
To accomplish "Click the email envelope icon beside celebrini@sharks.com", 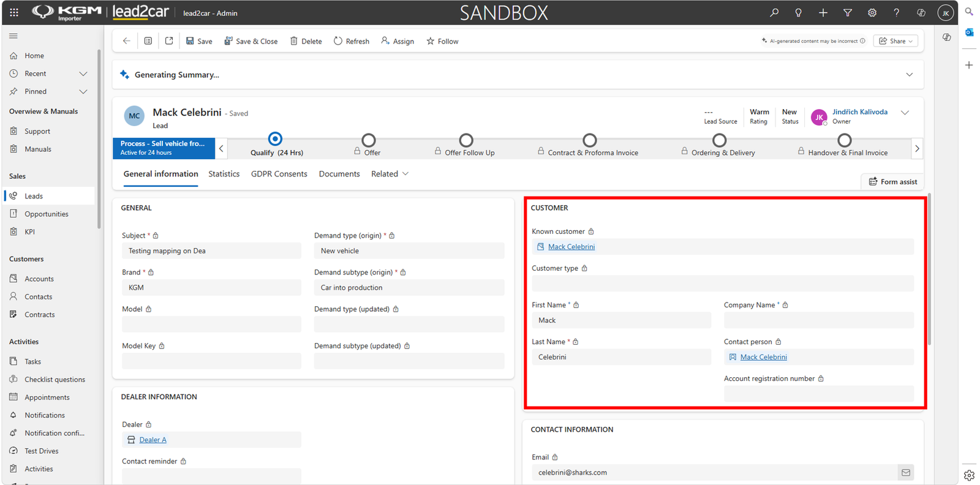I will (x=906, y=472).
